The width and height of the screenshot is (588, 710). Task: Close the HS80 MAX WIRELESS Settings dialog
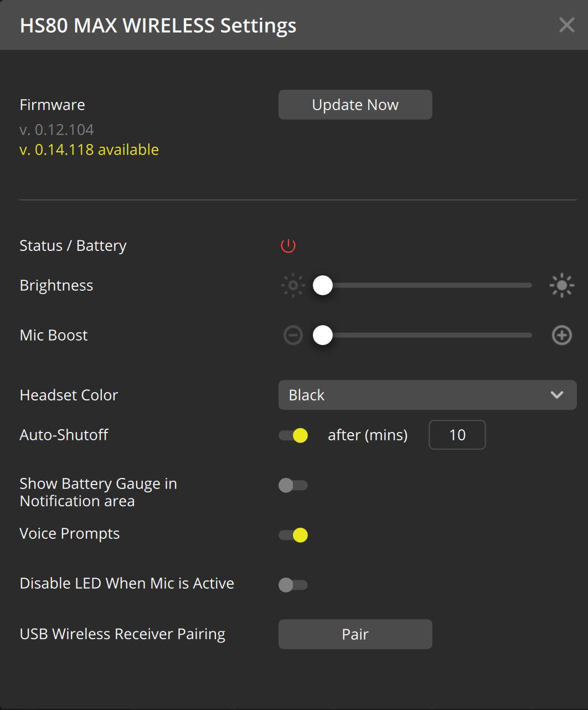point(566,25)
